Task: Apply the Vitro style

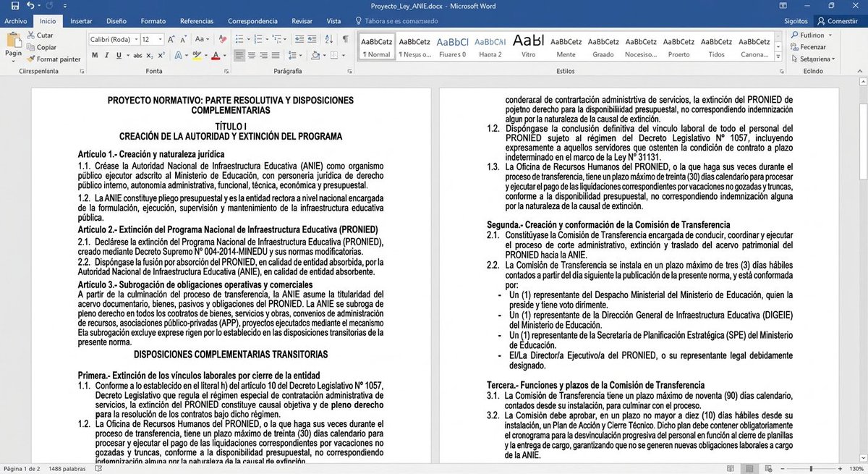Action: coord(529,47)
